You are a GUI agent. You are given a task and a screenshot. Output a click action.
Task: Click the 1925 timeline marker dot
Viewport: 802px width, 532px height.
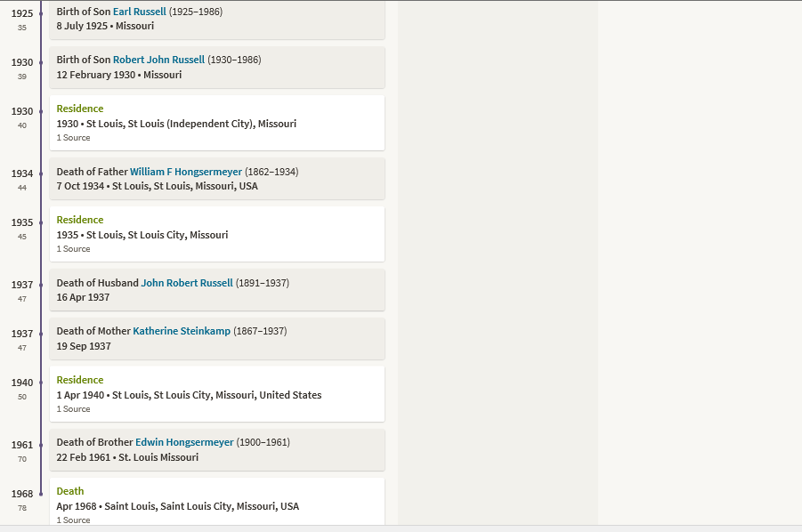pyautogui.click(x=41, y=14)
